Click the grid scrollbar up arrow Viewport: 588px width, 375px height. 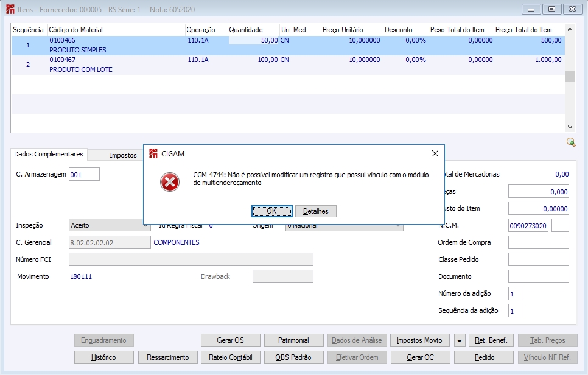click(570, 29)
